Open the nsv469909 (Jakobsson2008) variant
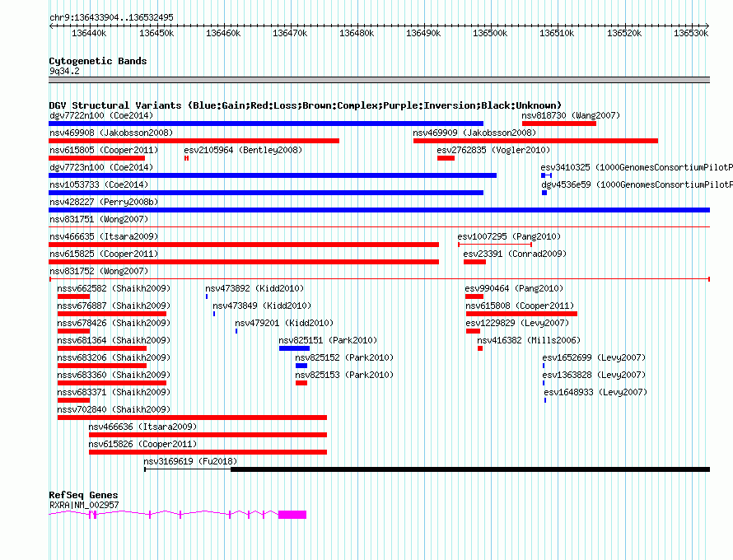733x560 pixels. coord(474,133)
